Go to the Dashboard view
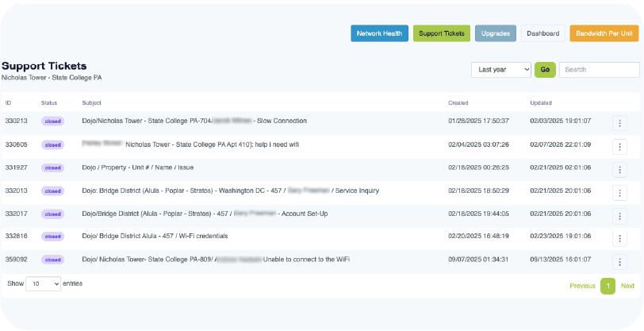The height and width of the screenshot is (331, 644). pos(542,33)
